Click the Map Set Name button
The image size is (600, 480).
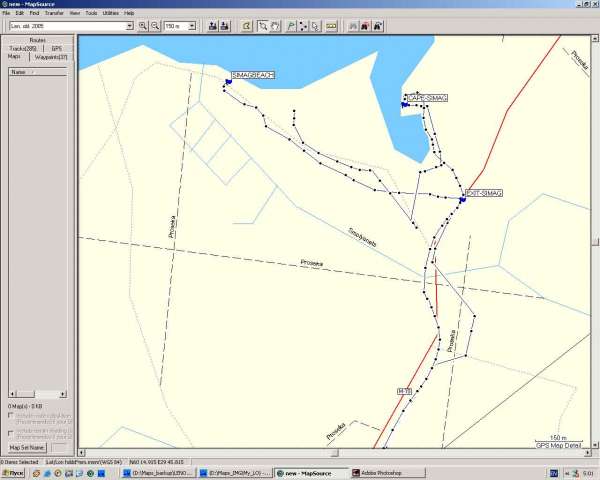click(x=27, y=447)
